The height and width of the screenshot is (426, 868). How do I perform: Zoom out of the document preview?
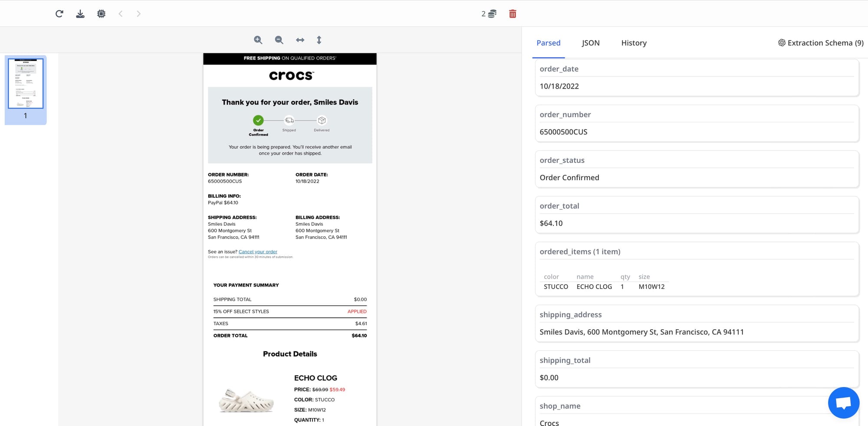click(279, 40)
